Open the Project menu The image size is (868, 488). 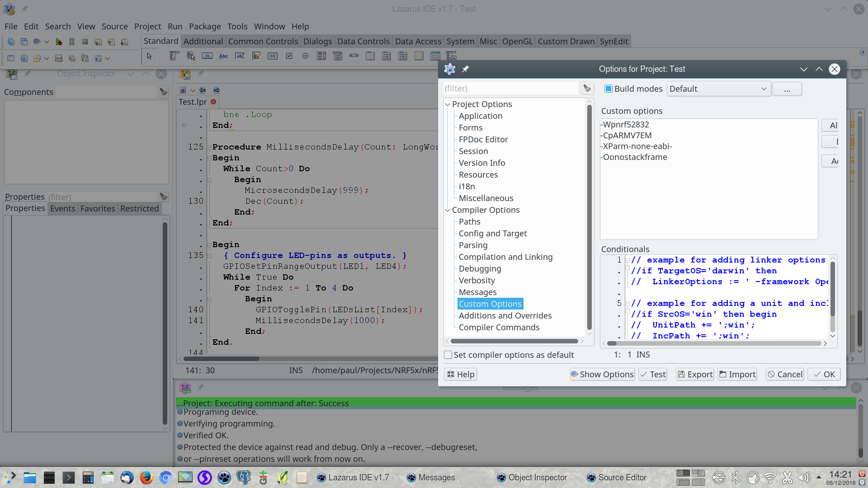point(147,27)
